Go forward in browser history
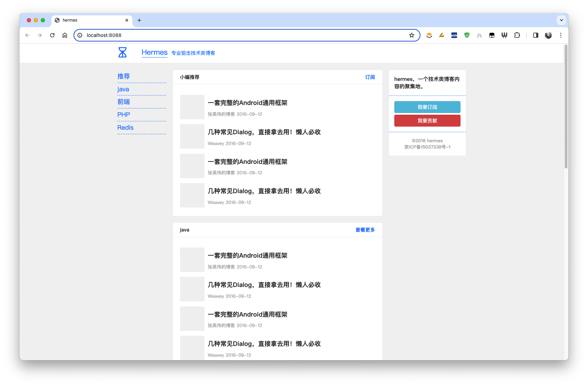Screen dimensions: 588x386 40,35
